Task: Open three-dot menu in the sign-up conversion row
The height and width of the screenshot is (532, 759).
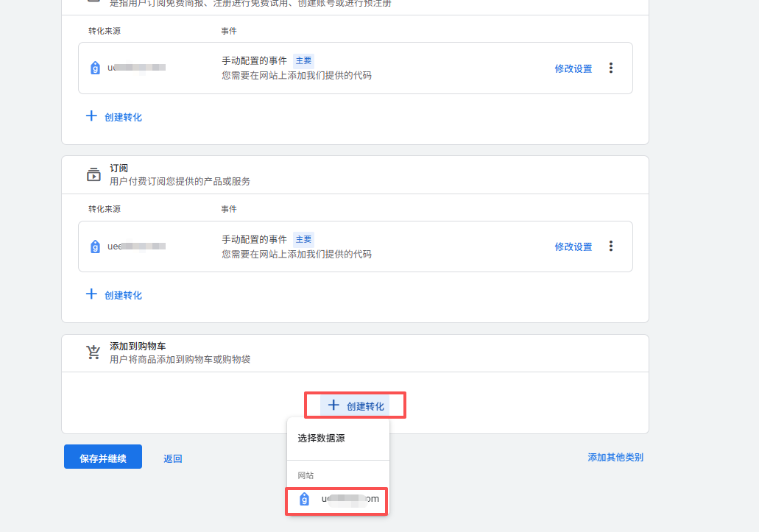Action: (x=610, y=68)
